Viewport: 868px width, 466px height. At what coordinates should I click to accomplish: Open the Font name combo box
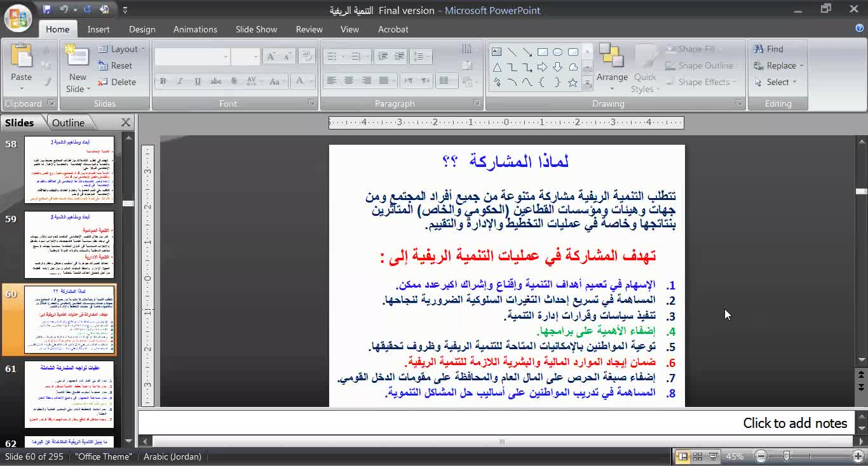[192, 57]
